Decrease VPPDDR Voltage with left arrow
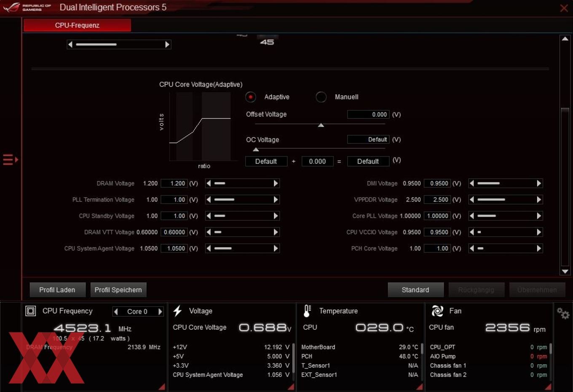The image size is (573, 392). (x=472, y=200)
